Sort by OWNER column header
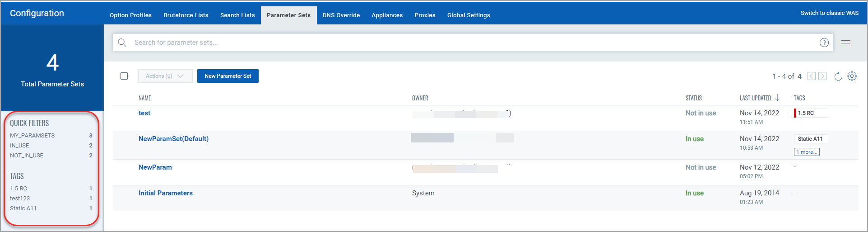 [420, 98]
